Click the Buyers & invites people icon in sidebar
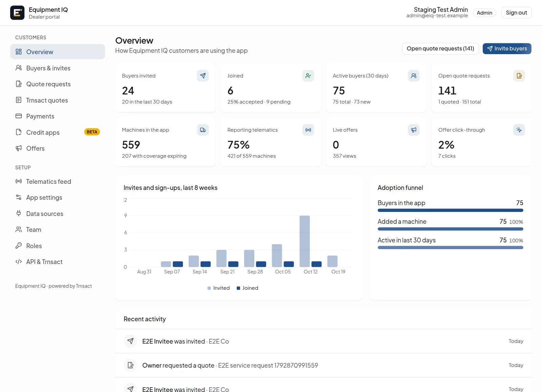Image resolution: width=542 pixels, height=392 pixels. click(19, 68)
